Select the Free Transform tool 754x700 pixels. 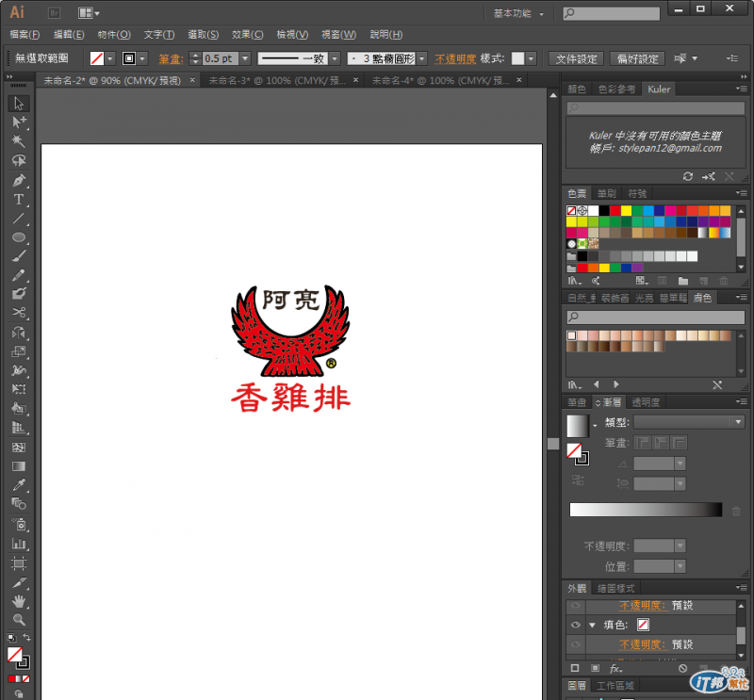tap(18, 389)
